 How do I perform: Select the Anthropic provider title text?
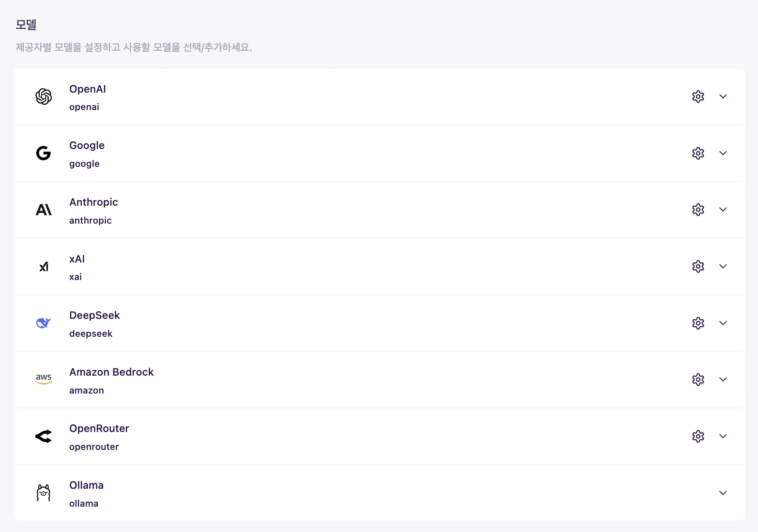[93, 202]
